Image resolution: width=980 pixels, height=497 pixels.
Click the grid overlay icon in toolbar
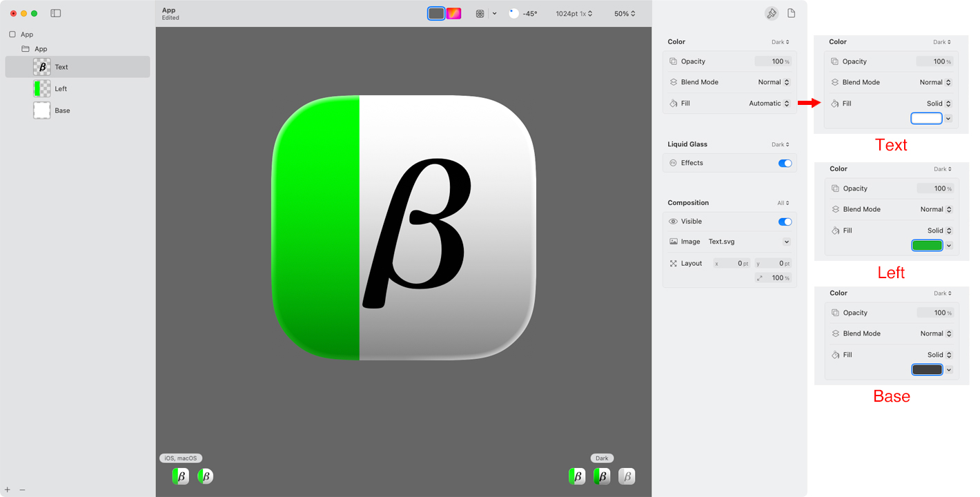(x=480, y=14)
